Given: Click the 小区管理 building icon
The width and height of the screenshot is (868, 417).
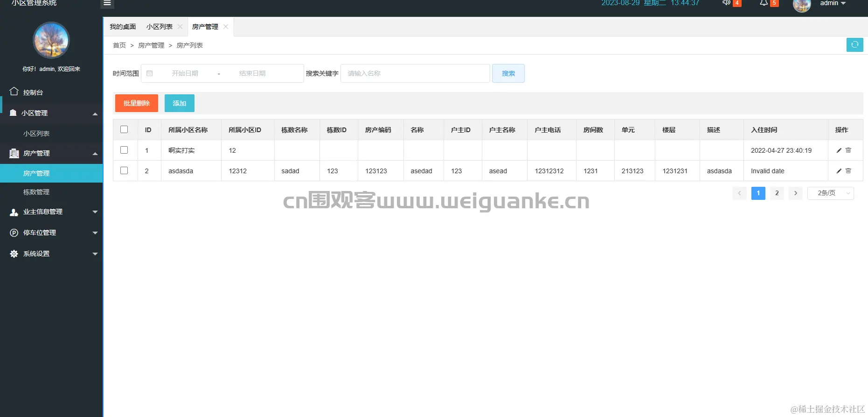Looking at the screenshot, I should point(13,113).
